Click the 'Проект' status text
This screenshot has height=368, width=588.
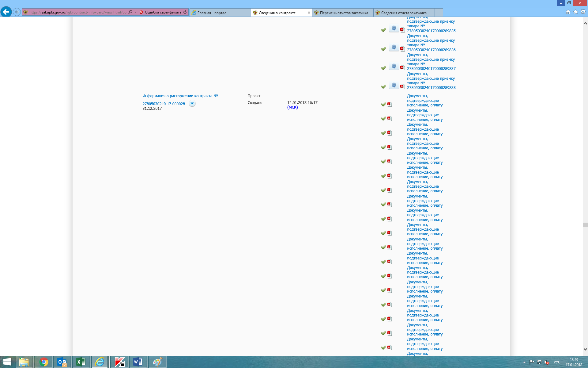254,96
